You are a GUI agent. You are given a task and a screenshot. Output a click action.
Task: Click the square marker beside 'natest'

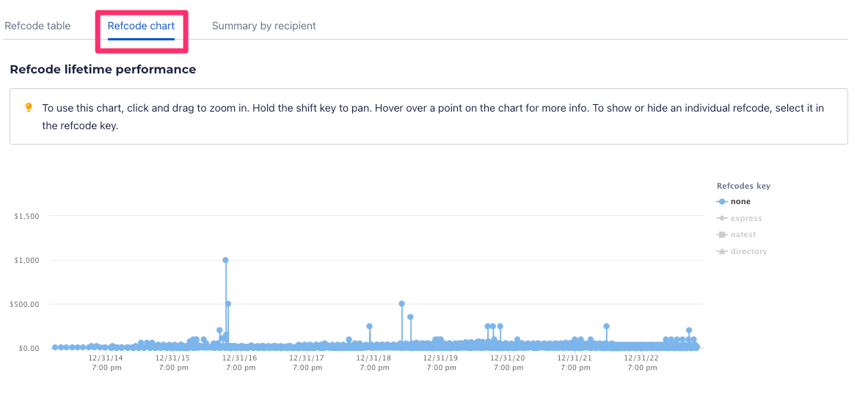[x=722, y=235]
